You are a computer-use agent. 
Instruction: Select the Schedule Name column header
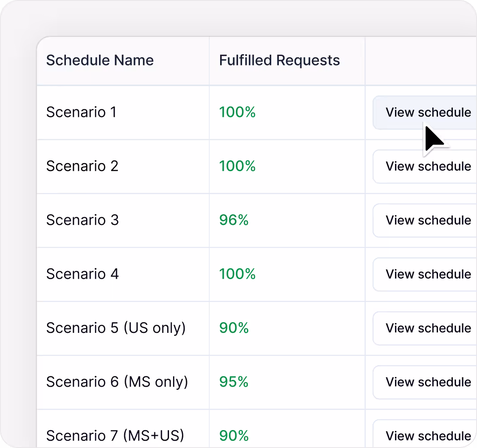[x=100, y=60]
